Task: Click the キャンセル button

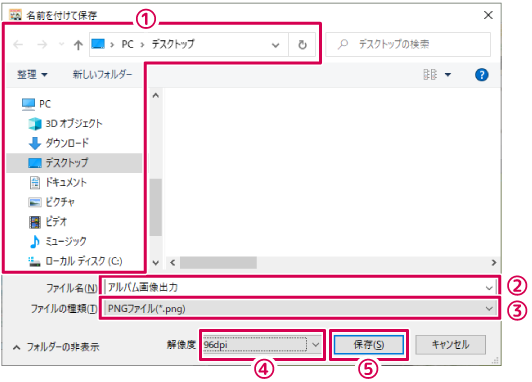Action: 451,345
